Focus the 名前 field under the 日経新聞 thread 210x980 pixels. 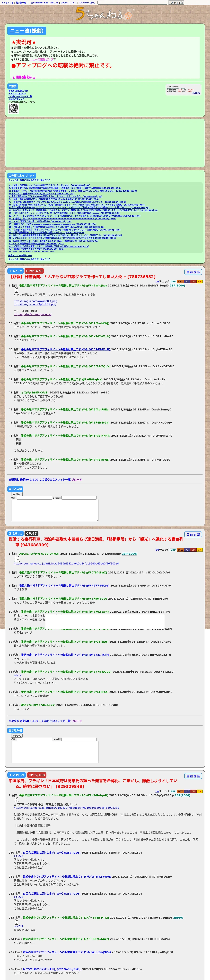[34, 498]
